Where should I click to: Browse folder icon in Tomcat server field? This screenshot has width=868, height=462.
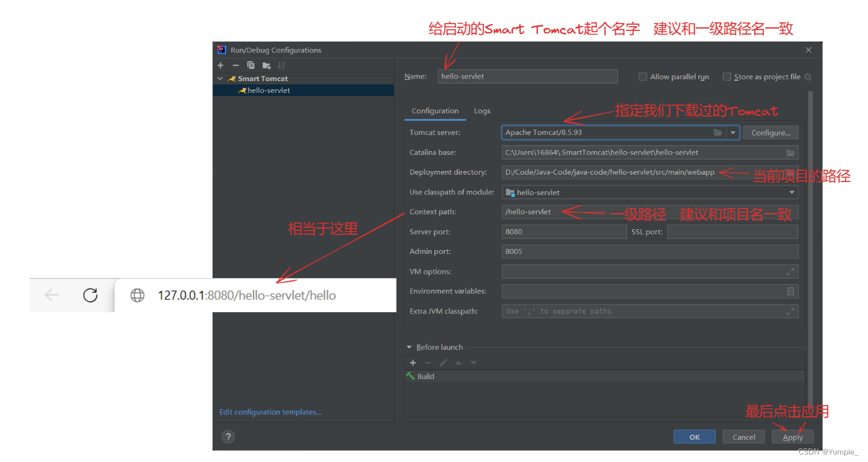click(x=717, y=133)
